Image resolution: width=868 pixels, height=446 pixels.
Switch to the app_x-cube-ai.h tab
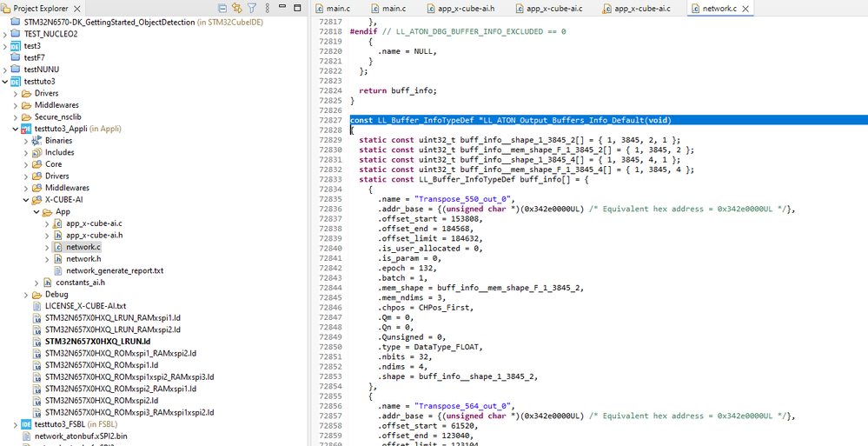tap(461, 9)
